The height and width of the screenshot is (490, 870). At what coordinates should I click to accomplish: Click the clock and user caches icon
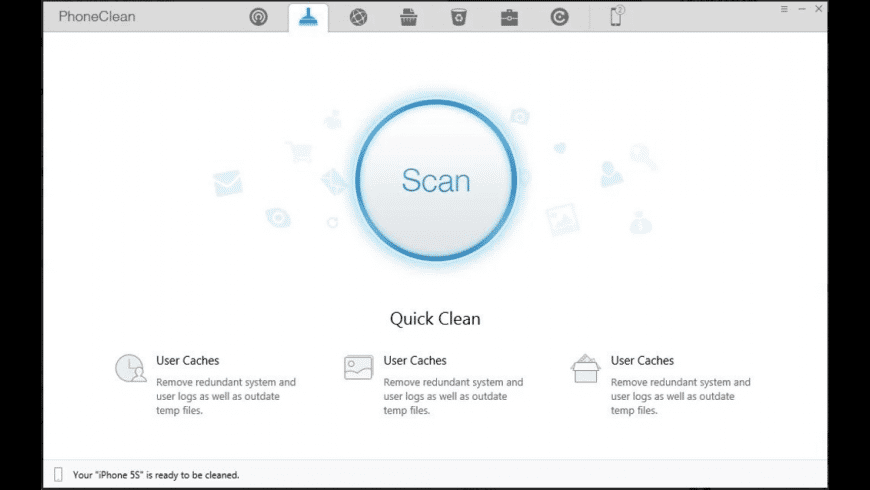[x=131, y=368]
